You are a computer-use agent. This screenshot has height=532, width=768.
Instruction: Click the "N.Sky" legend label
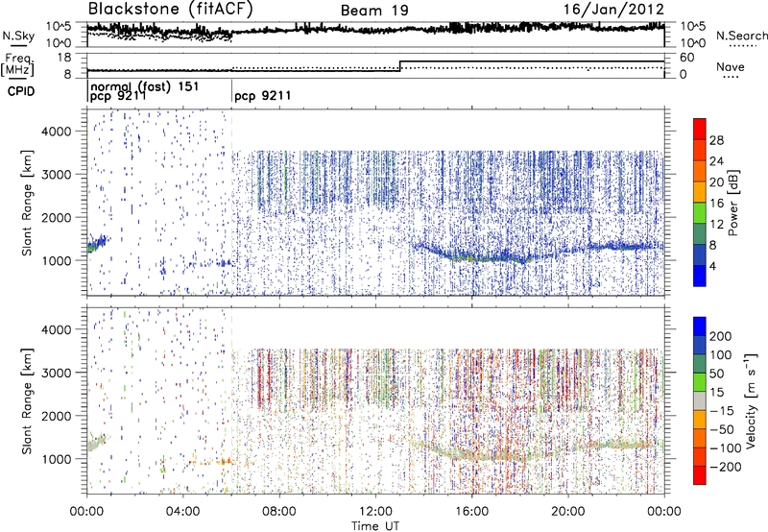click(x=18, y=36)
